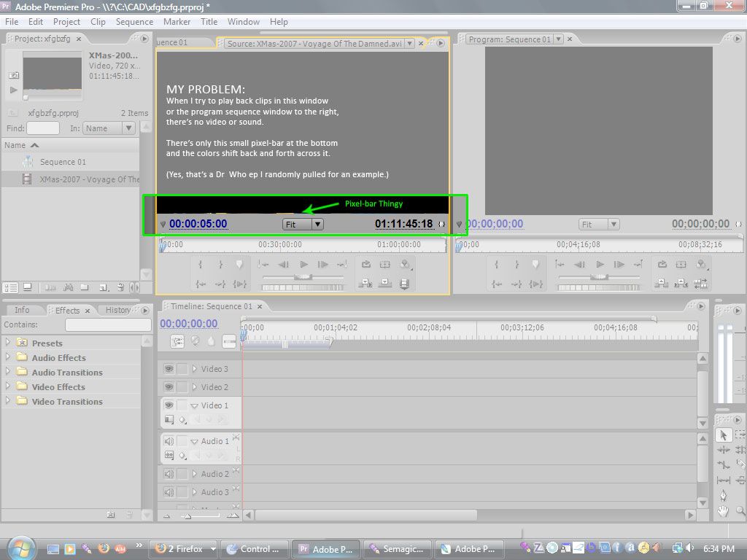Click Overwrite button in Source monitor
This screenshot has width=747, height=560.
385,284
